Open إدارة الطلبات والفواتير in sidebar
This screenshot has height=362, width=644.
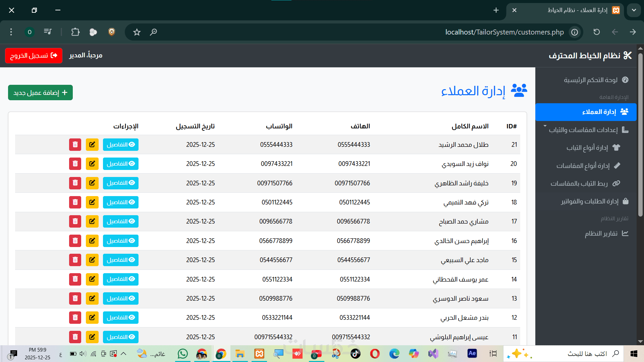[589, 201]
